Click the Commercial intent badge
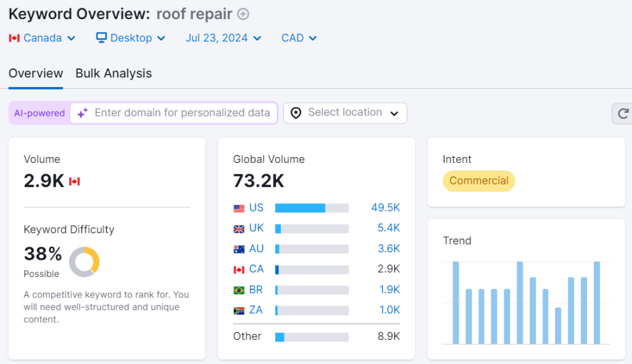 coord(478,181)
